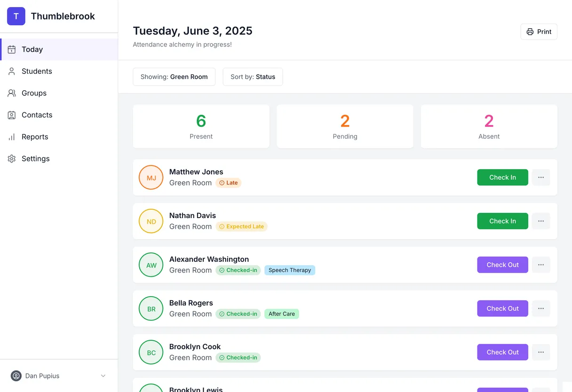Go to Students in sidebar
The width and height of the screenshot is (572, 392).
pyautogui.click(x=59, y=71)
